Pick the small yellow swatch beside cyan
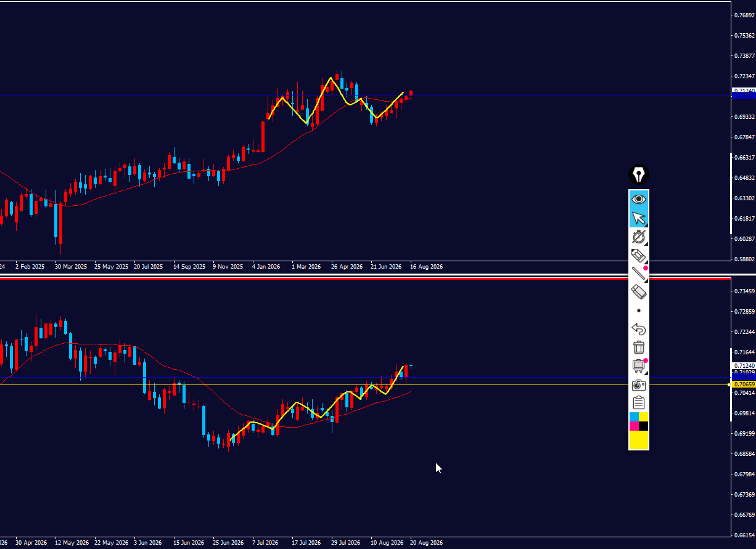 coord(644,417)
